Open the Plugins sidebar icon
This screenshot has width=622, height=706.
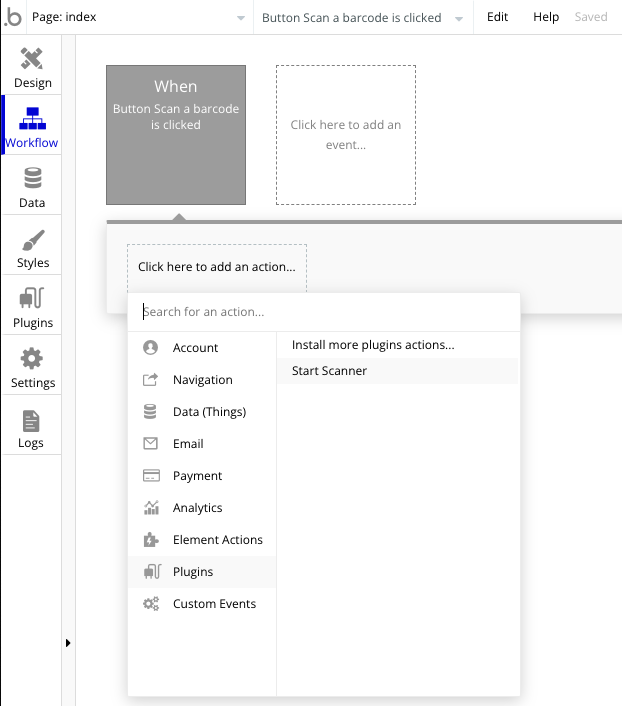point(32,298)
